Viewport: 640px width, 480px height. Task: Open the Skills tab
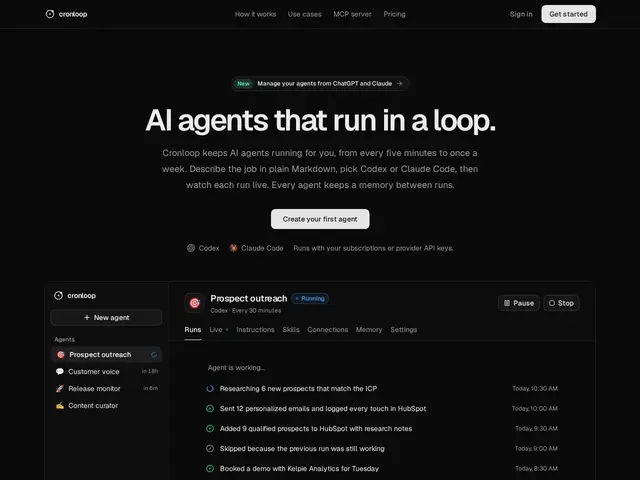(x=291, y=329)
